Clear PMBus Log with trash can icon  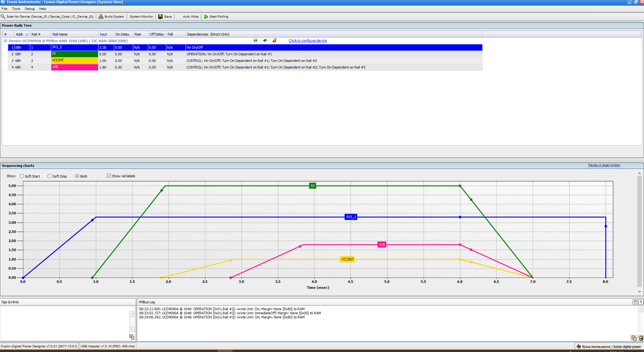(641, 338)
